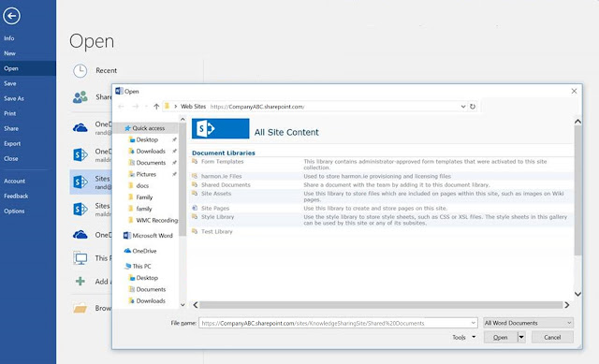This screenshot has width=599, height=364.
Task: Select New in the blue sidebar
Action: [x=10, y=53]
